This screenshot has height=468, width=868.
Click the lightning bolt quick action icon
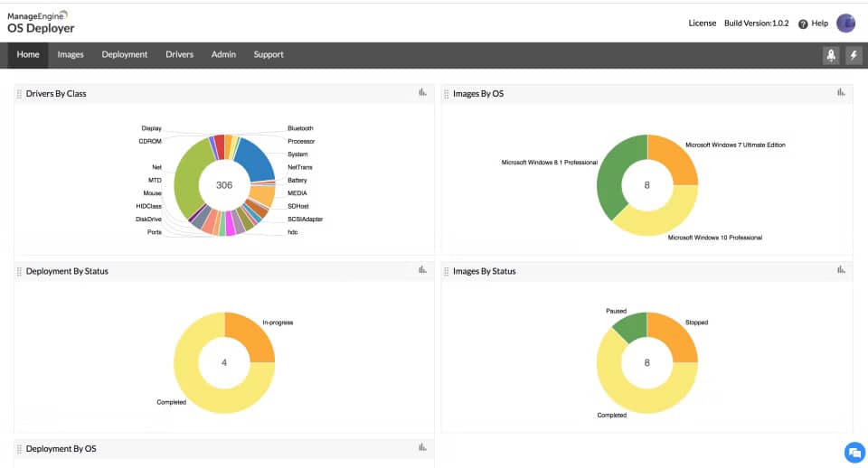[853, 55]
